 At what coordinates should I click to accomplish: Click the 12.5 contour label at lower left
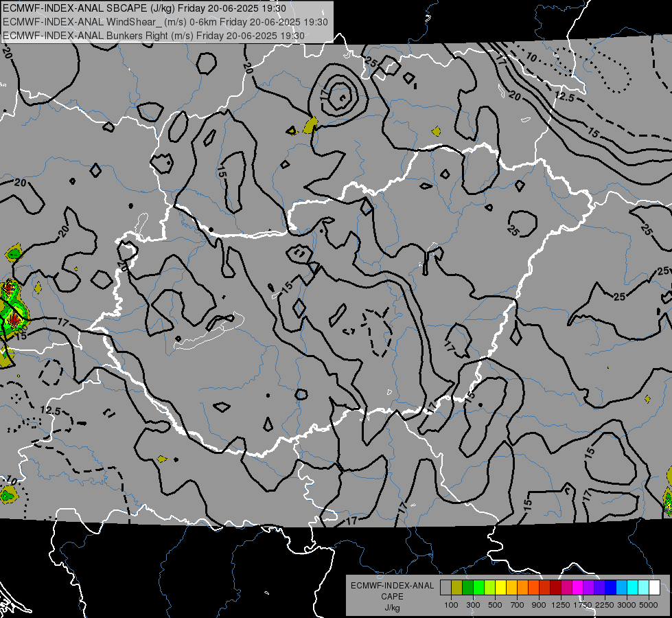[x=51, y=411]
